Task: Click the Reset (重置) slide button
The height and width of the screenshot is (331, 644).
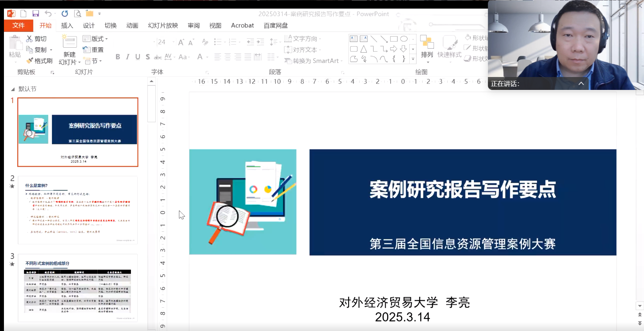Action: coord(93,50)
